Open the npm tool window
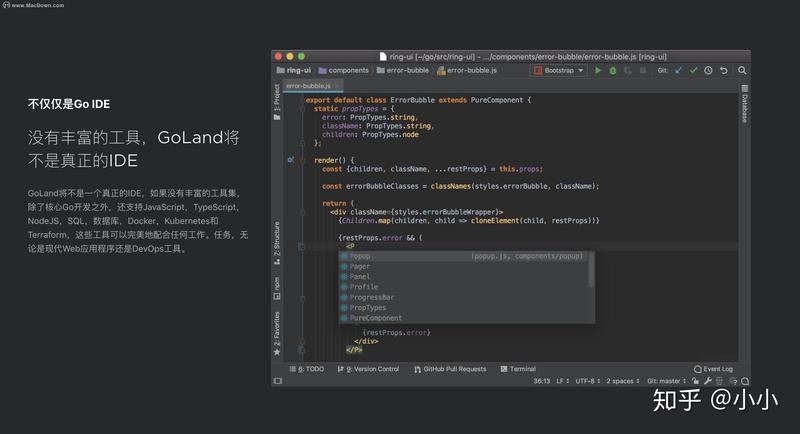The image size is (800, 434). (x=277, y=288)
